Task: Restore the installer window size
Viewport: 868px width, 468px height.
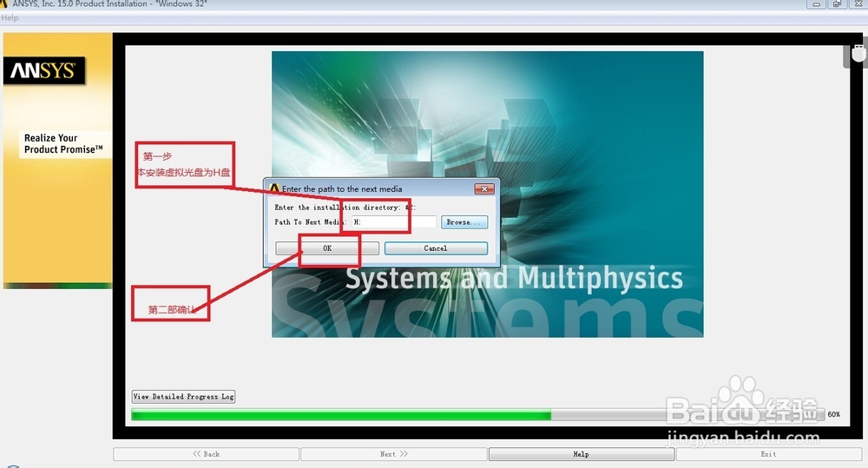Action: point(837,3)
